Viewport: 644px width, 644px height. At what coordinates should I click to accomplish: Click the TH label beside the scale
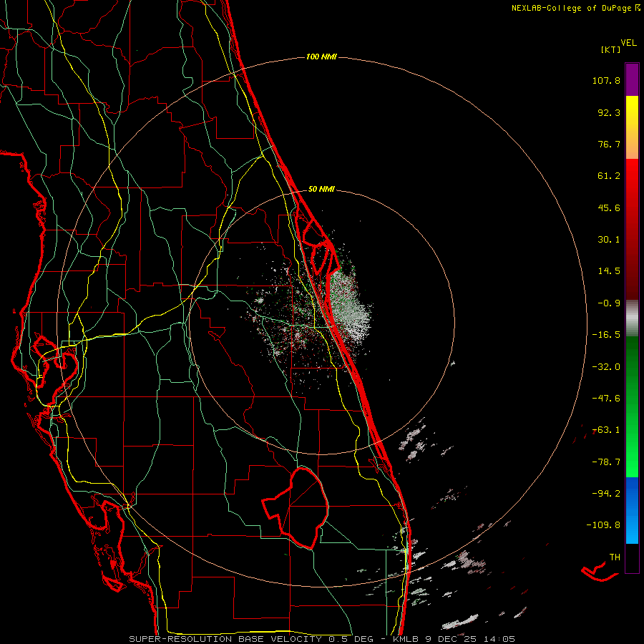[615, 557]
